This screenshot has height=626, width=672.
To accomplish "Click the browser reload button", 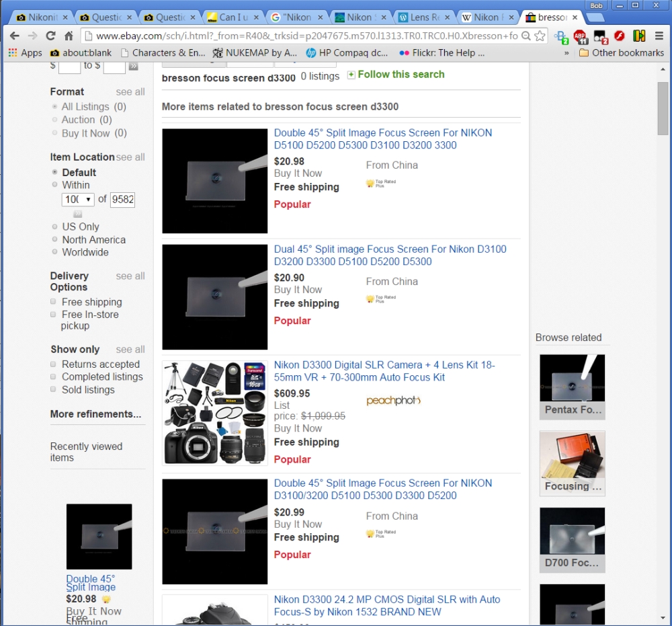I will tap(50, 36).
